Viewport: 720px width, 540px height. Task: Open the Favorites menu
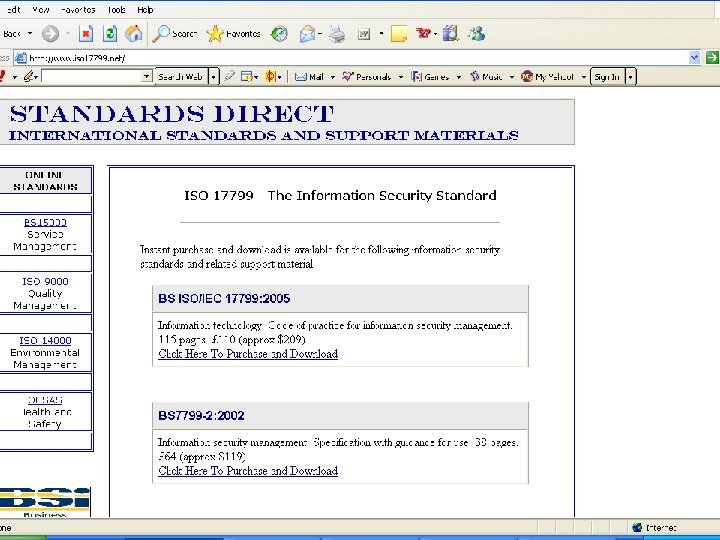pyautogui.click(x=78, y=10)
